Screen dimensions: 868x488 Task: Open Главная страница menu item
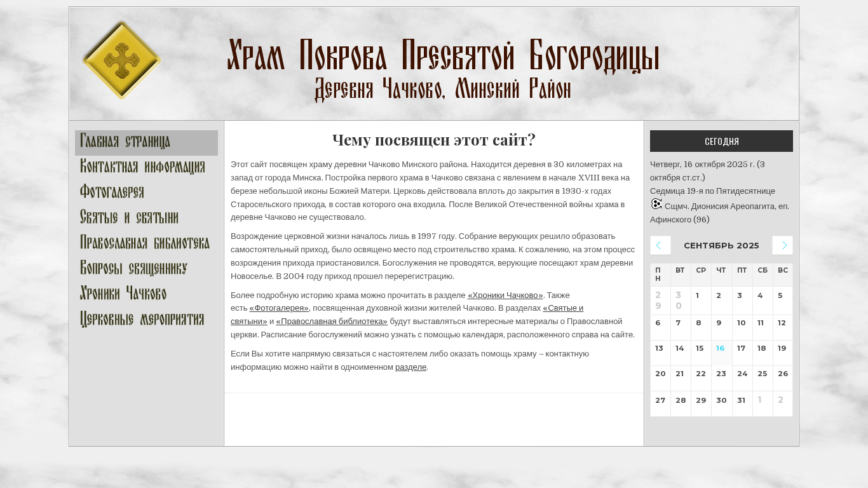point(146,142)
